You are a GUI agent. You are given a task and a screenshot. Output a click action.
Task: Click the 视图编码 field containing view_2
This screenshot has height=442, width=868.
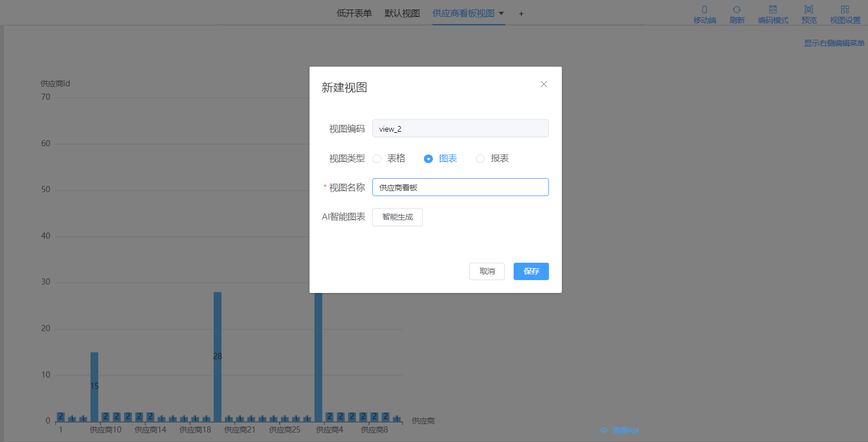tap(460, 128)
